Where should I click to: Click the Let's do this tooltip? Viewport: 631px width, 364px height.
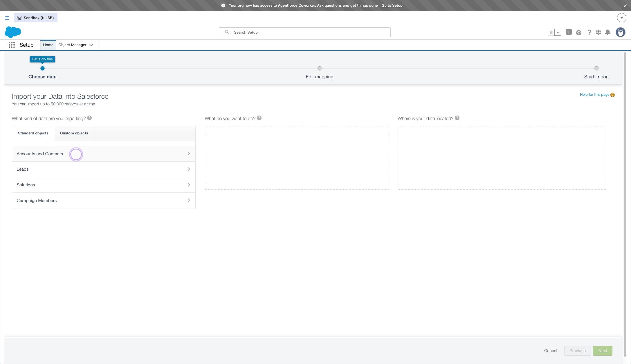click(42, 59)
